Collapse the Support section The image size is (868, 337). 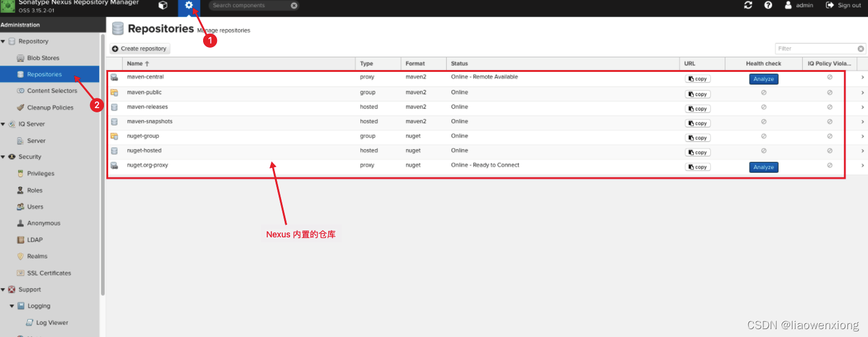[3, 289]
